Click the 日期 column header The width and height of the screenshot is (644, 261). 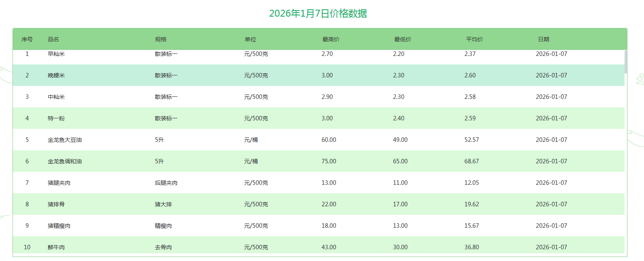point(544,39)
